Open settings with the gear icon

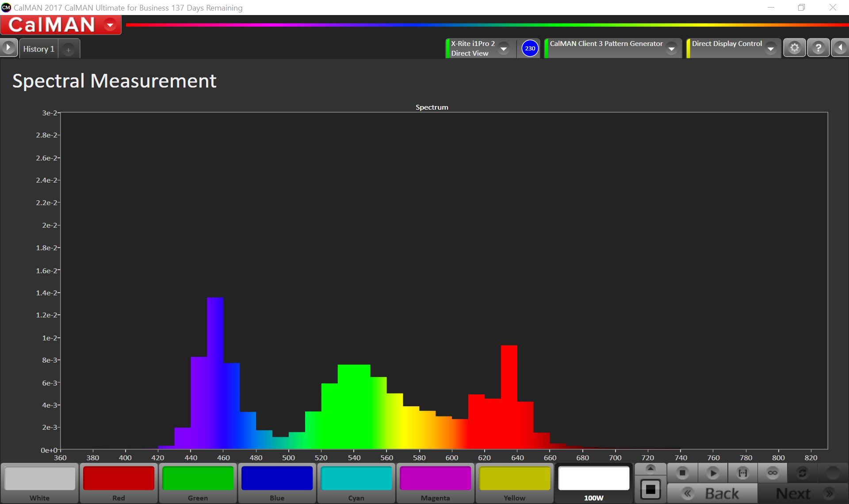[795, 48]
